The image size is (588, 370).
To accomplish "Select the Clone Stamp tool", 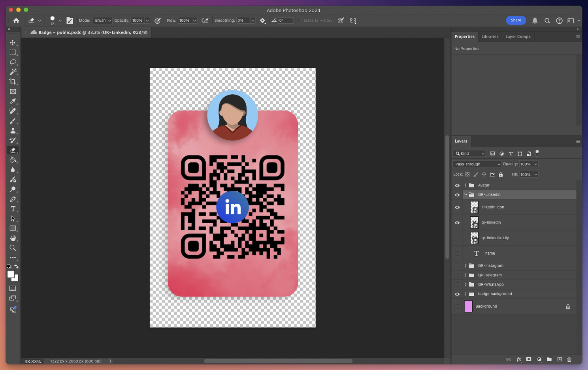I will [13, 131].
